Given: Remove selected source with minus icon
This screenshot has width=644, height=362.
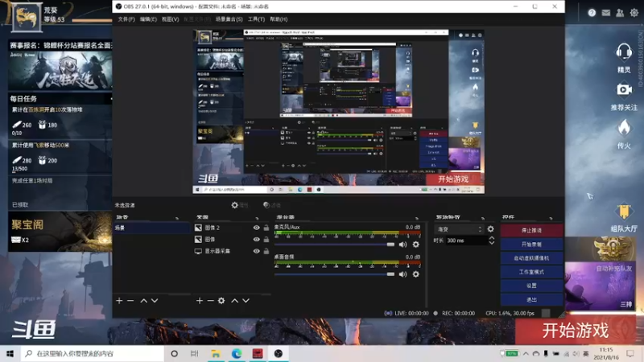Looking at the screenshot, I should click(x=210, y=301).
